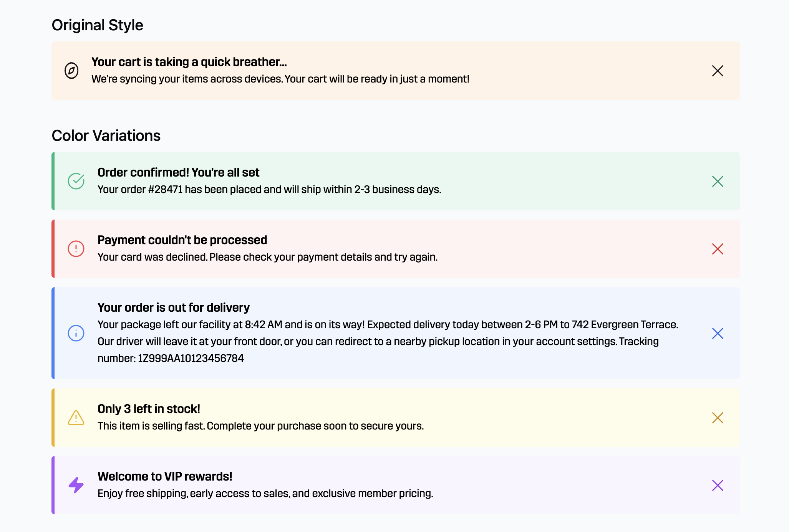Screen dimensions: 789x532
Task: Click the blue info icon in delivery notification
Action: 76,334
